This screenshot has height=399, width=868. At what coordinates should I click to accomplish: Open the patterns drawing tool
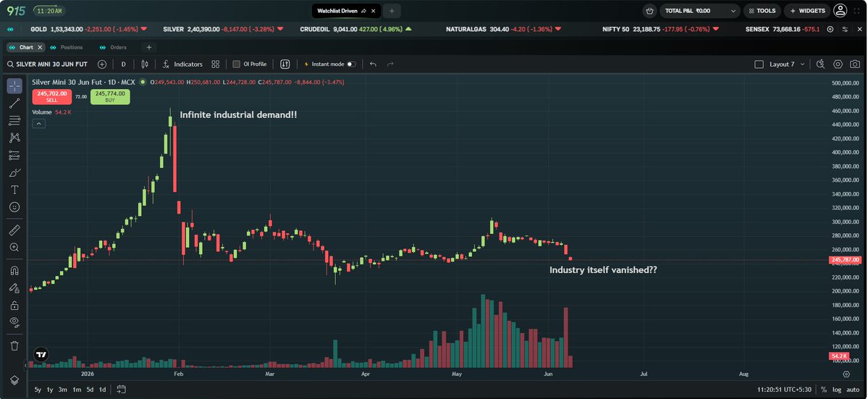coord(14,138)
